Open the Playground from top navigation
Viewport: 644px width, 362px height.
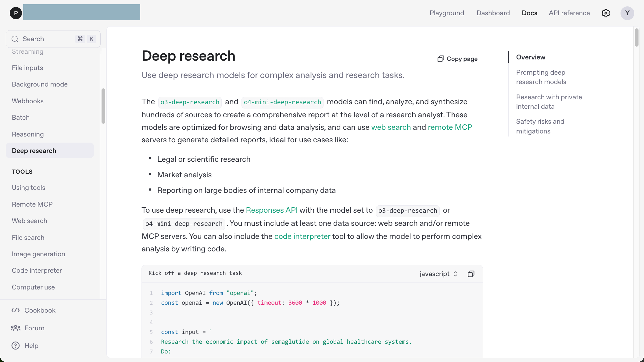point(447,13)
